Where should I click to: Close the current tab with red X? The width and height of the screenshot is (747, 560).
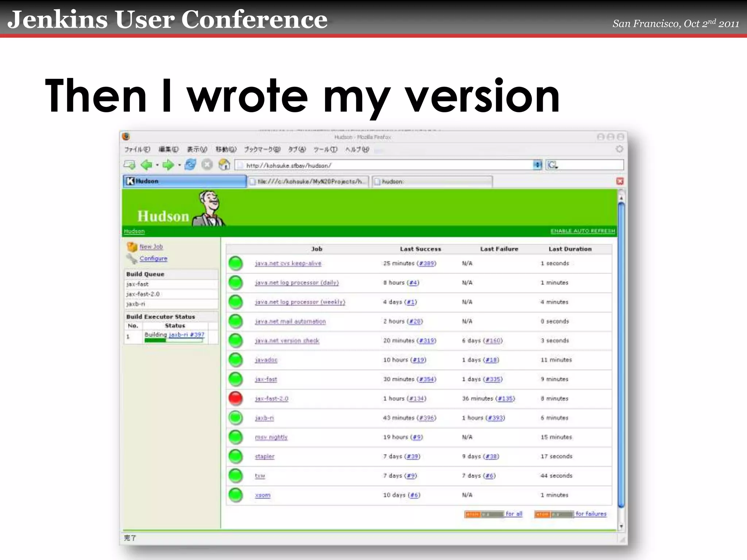620,182
